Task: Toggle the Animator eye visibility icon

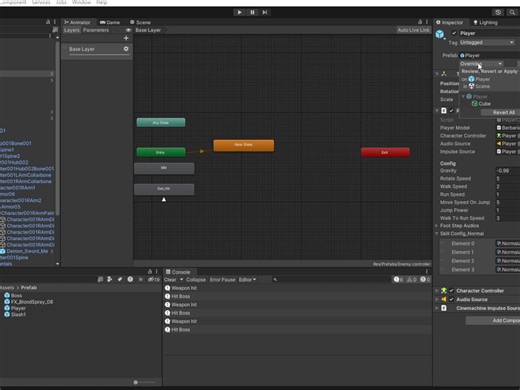Action: 128,30
